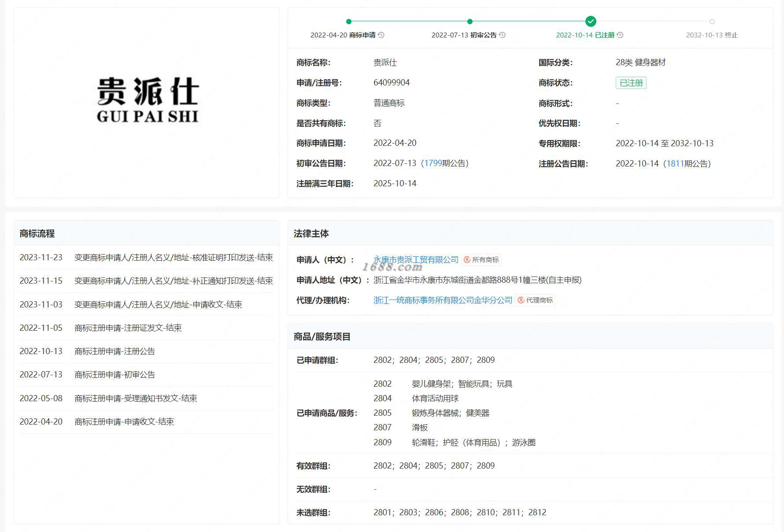Click the 商标状态 field label
The image size is (784, 532).
(x=555, y=83)
